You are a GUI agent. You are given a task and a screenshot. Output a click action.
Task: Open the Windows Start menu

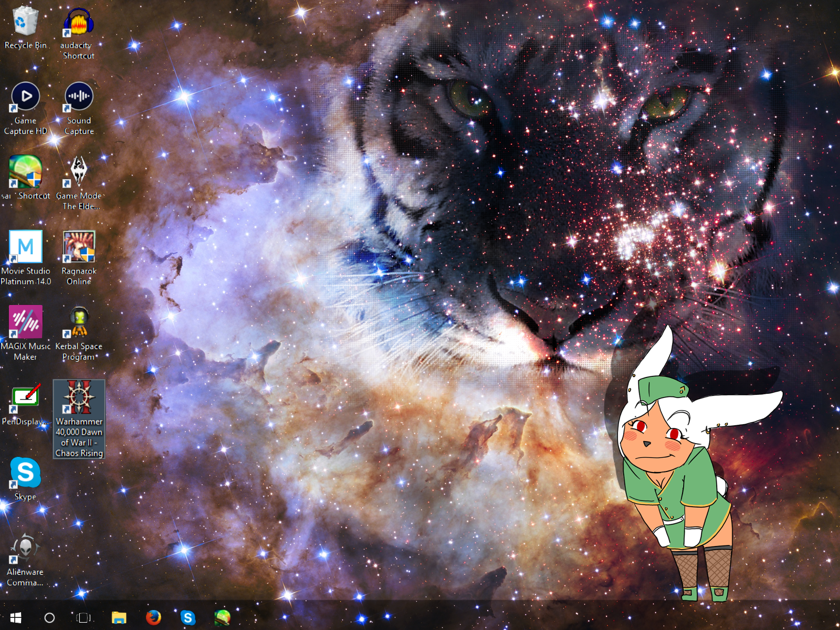pyautogui.click(x=16, y=617)
